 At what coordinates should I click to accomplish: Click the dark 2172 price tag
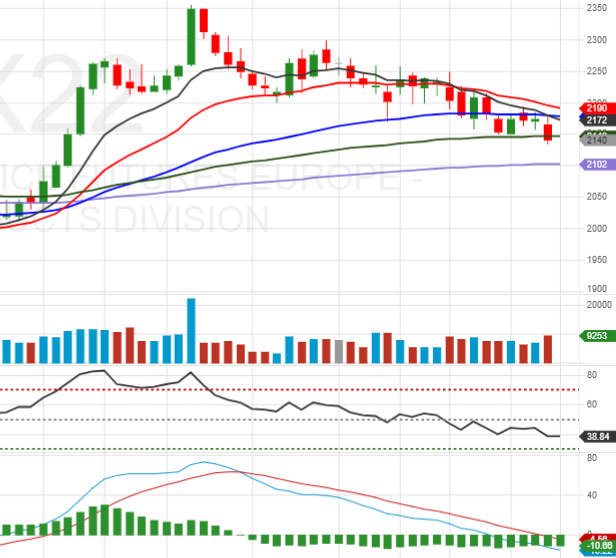point(598,120)
